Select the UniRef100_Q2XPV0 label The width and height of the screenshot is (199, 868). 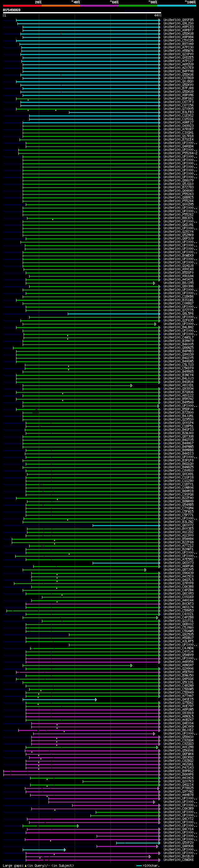point(179,54)
